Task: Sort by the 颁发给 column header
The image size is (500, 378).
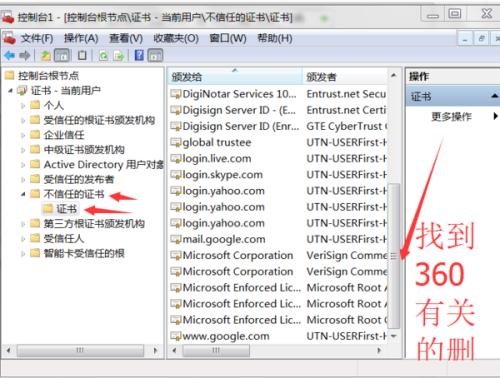Action: pos(235,77)
